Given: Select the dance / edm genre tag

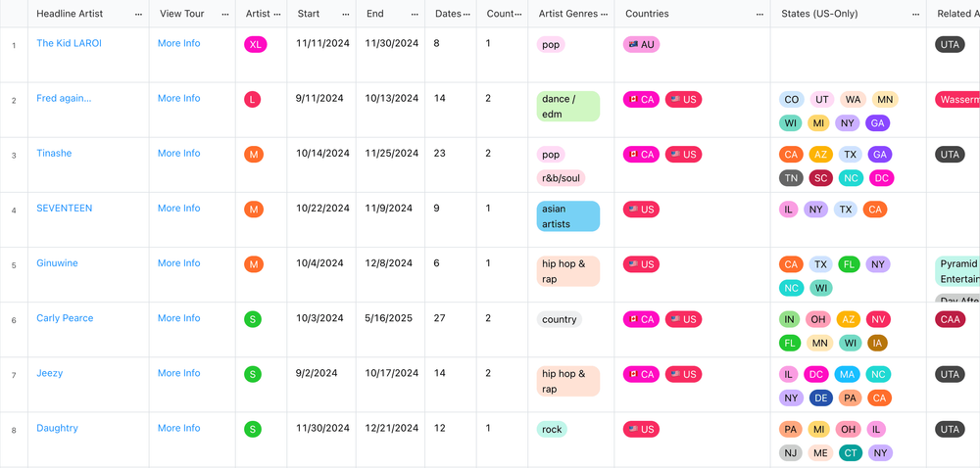Looking at the screenshot, I should (568, 106).
